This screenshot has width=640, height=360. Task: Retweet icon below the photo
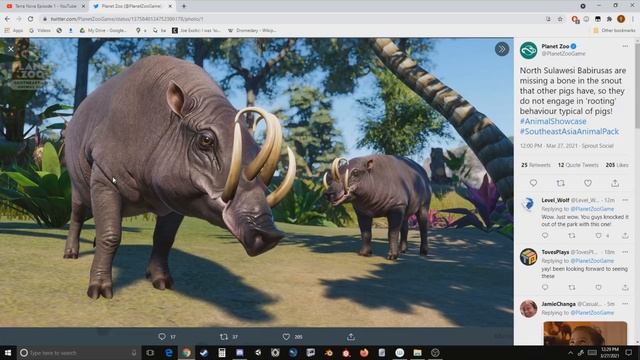coord(224,337)
